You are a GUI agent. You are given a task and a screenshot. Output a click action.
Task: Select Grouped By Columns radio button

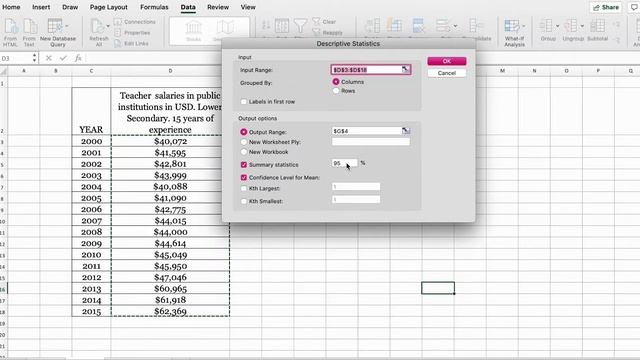pyautogui.click(x=336, y=82)
